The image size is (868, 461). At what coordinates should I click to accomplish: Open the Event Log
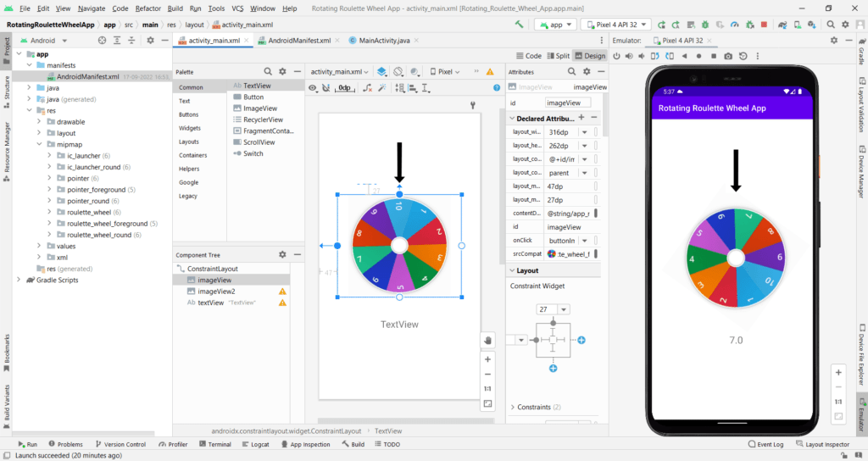[765, 444]
